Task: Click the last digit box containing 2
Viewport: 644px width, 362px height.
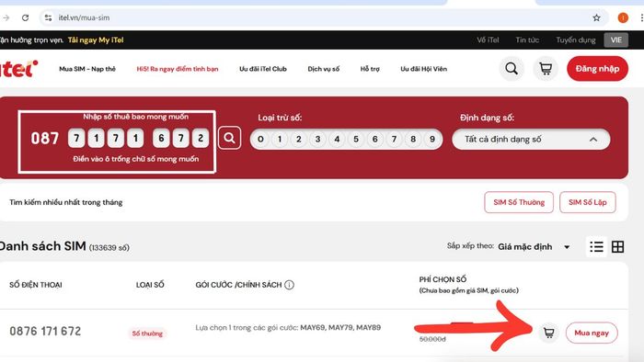Action: pos(201,138)
